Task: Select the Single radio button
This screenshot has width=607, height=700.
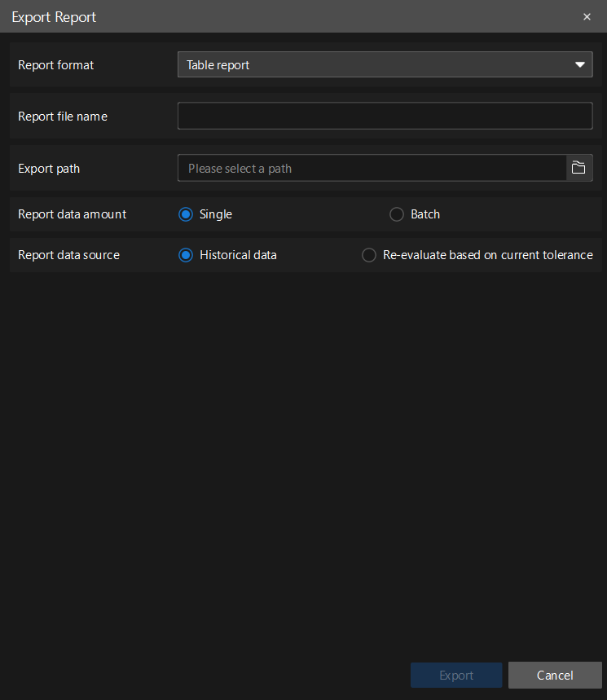Action: pyautogui.click(x=186, y=214)
